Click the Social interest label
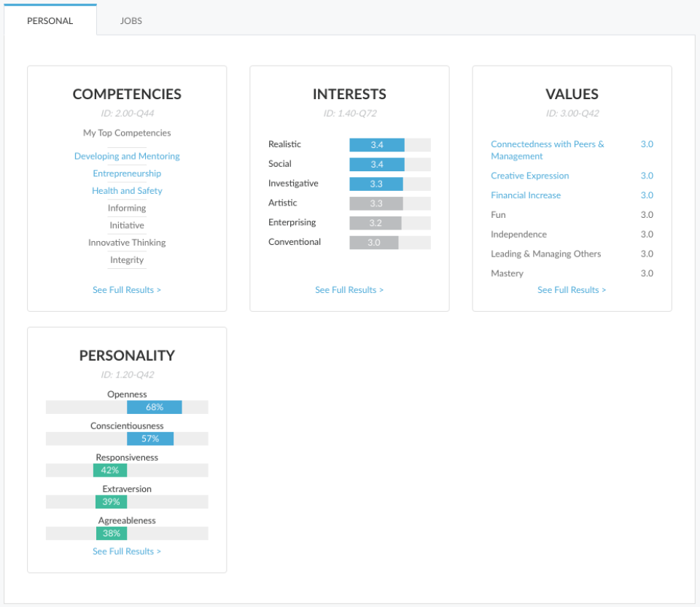Screen dimensions: 700x607 (x=279, y=164)
